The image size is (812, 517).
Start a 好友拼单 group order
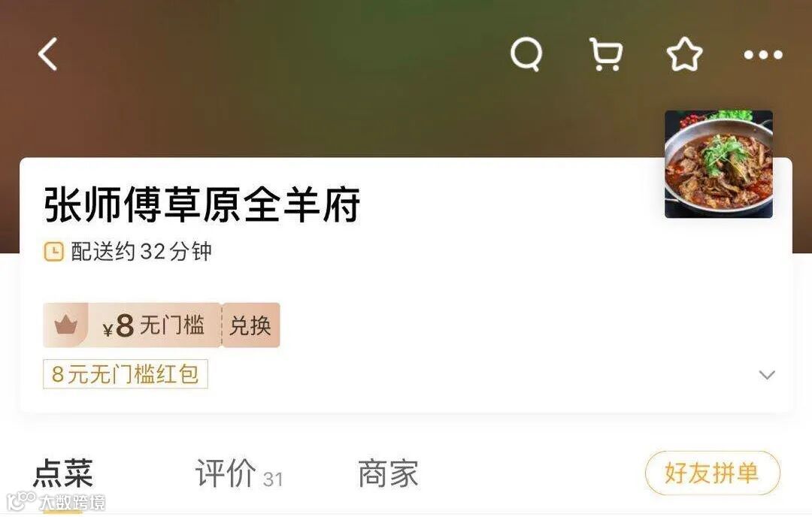click(713, 473)
